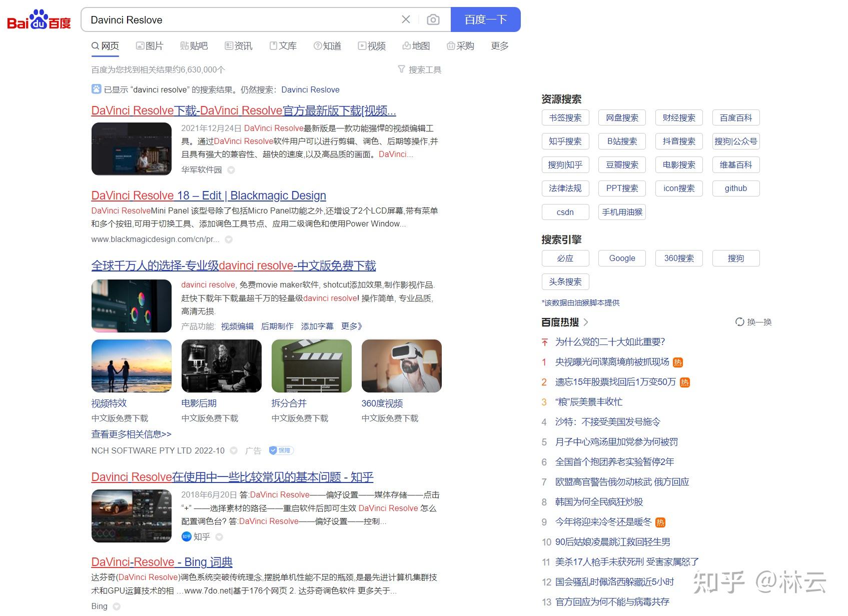
Task: Clear the search box text
Action: tap(406, 19)
